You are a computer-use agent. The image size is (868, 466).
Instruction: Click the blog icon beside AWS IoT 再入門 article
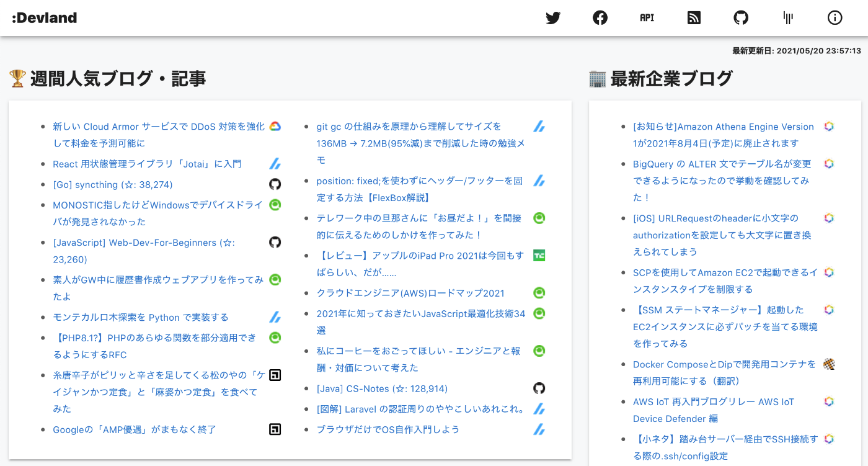(x=829, y=401)
